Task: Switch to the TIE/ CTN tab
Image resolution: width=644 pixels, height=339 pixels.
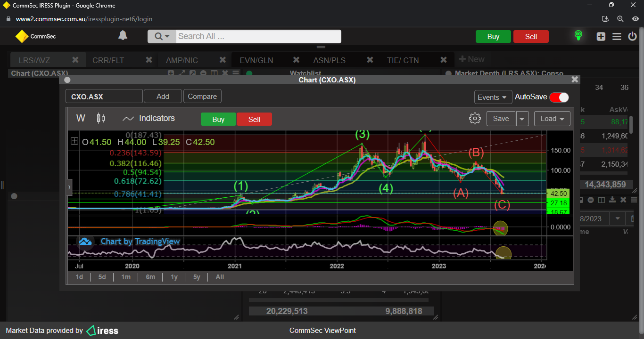Action: coord(403,60)
